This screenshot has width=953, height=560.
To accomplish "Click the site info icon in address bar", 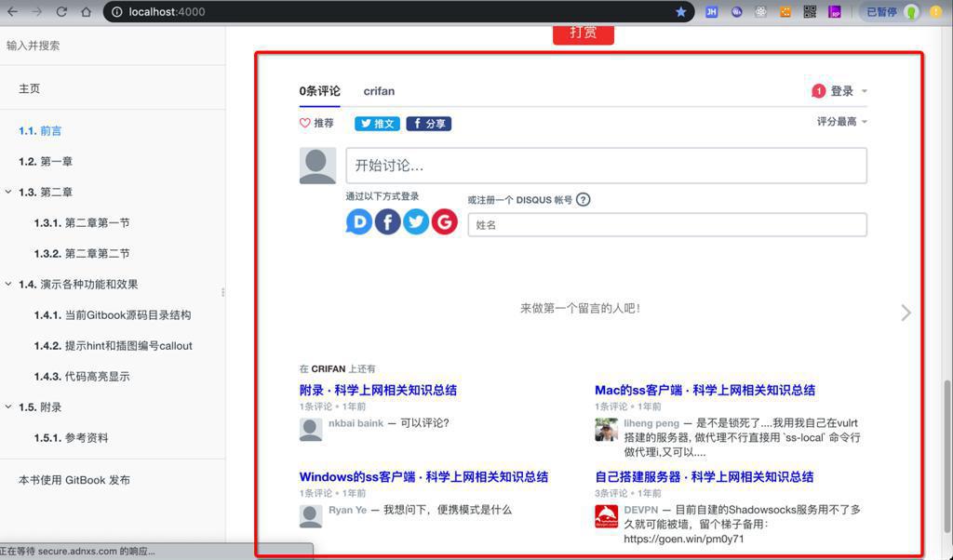I will tap(116, 11).
